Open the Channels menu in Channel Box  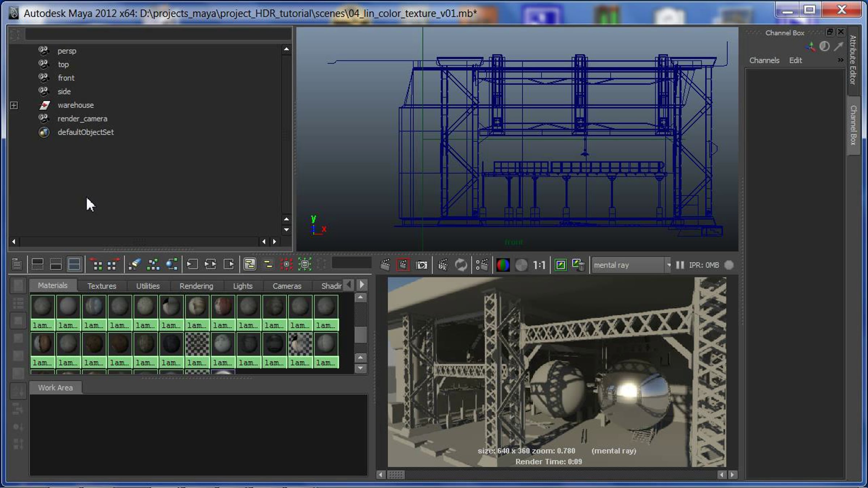tap(764, 60)
